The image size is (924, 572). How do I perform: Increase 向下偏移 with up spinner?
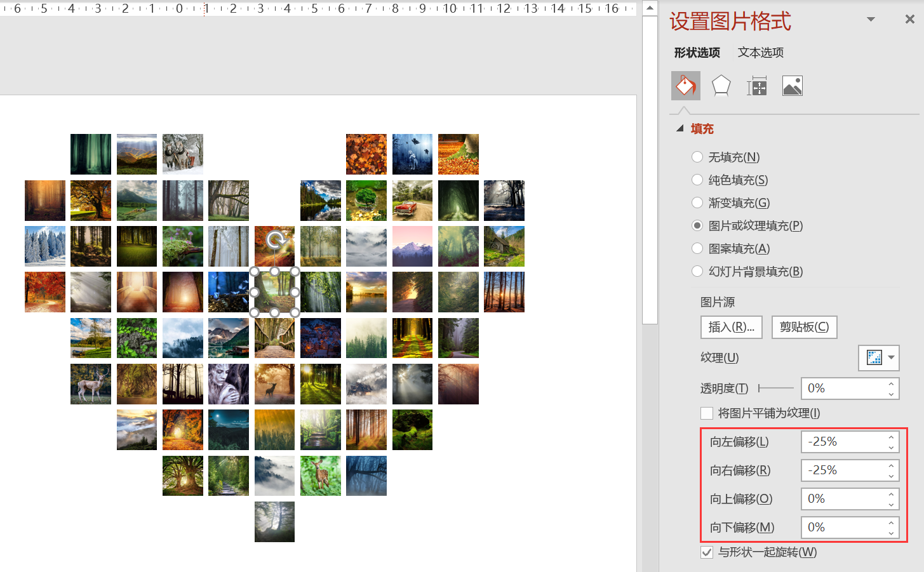891,522
